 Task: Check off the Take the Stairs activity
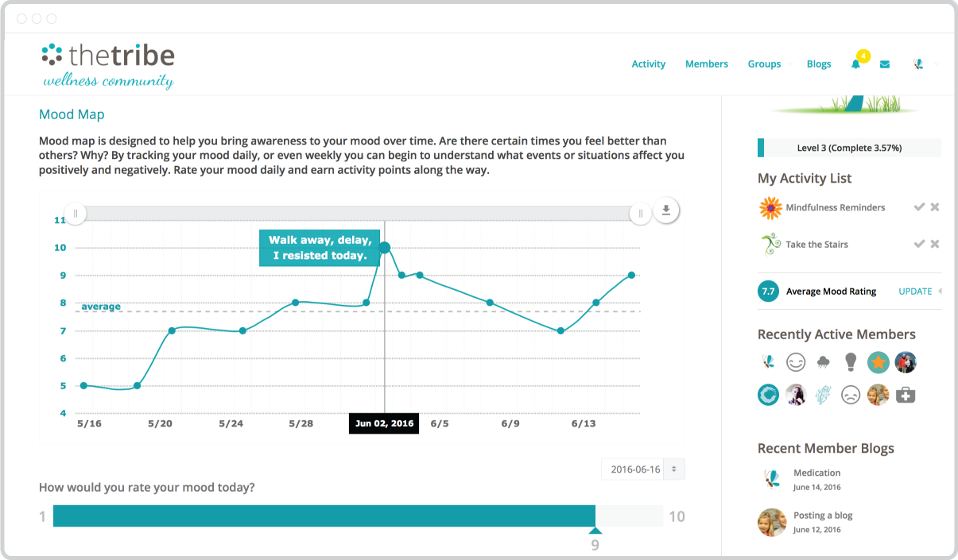919,244
